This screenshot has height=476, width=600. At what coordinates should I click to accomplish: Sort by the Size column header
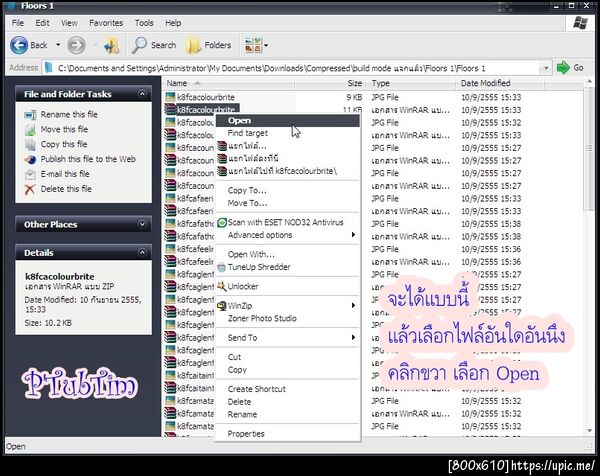(330, 83)
